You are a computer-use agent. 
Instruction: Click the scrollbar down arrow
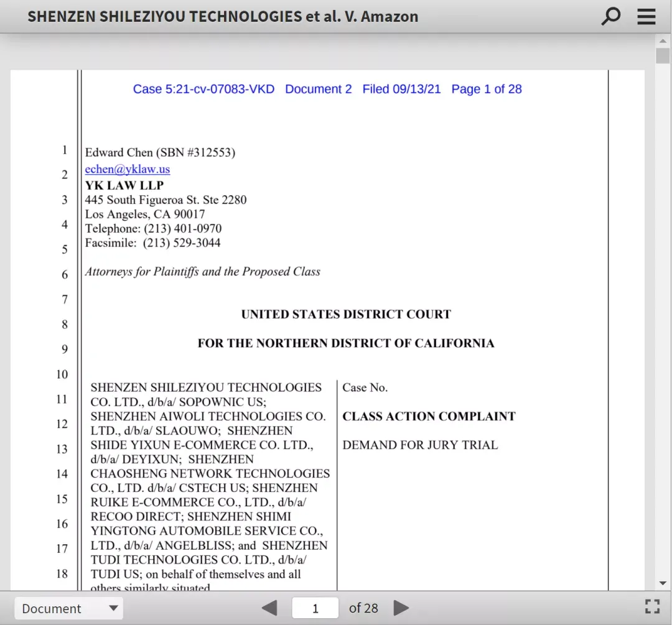(663, 583)
